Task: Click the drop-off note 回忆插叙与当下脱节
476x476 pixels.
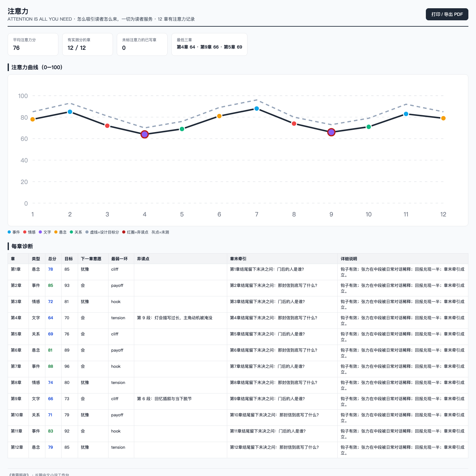Action: click(164, 399)
